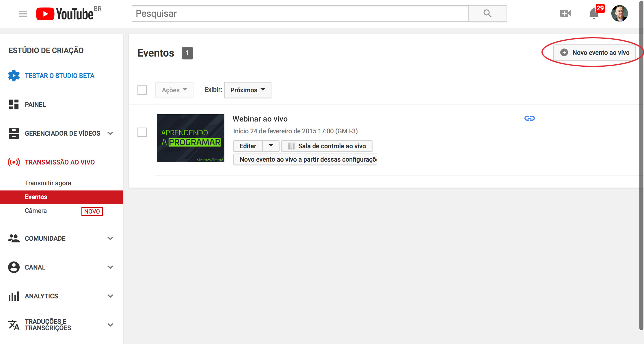644x344 pixels.
Task: Expand the Gerenciador de Vídeos section
Action: click(110, 133)
